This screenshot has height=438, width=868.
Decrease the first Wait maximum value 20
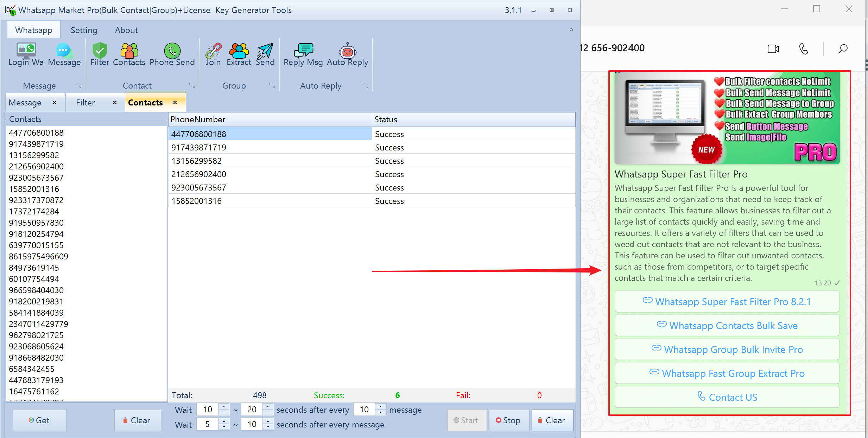pos(268,413)
